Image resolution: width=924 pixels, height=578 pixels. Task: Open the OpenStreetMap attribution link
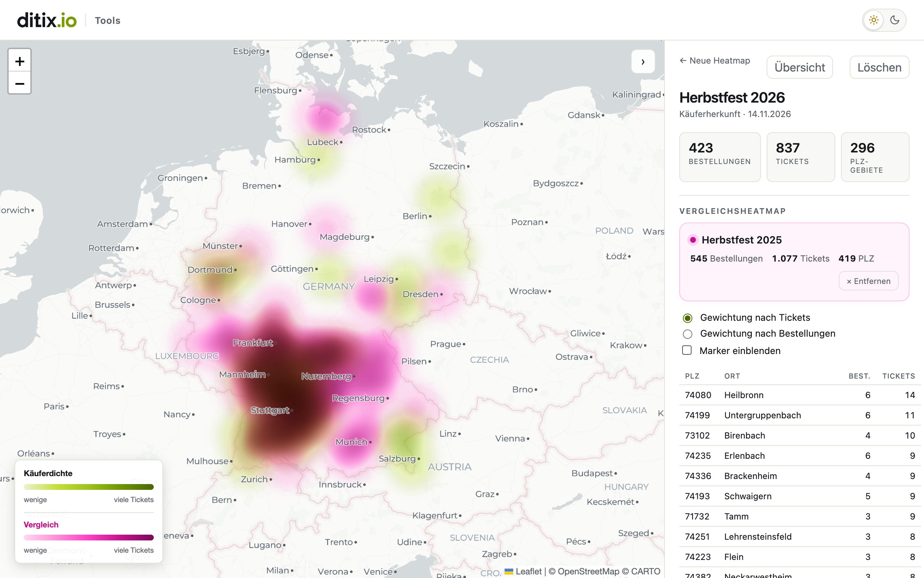click(588, 571)
